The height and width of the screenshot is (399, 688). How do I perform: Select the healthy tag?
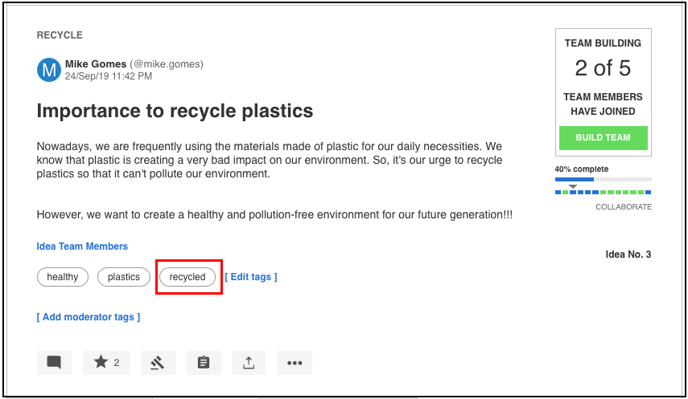(x=62, y=277)
